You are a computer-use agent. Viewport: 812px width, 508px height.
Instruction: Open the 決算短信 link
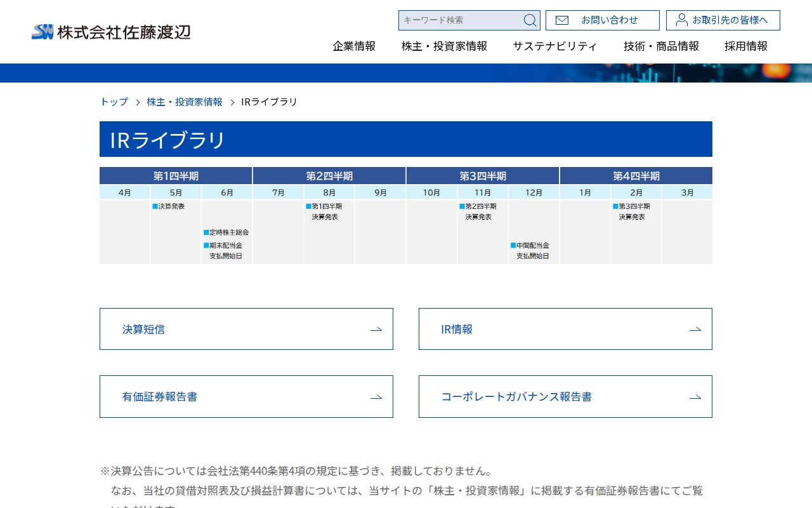point(246,329)
